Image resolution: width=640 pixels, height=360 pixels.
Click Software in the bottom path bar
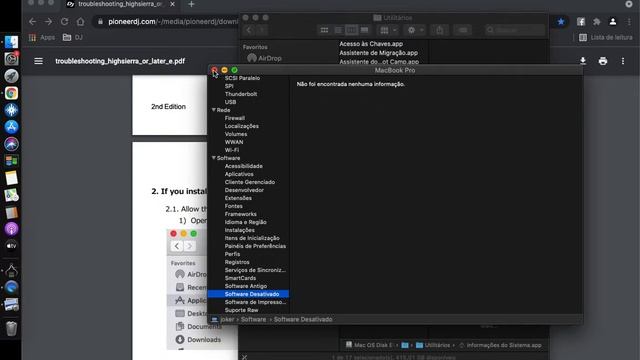pos(253,319)
